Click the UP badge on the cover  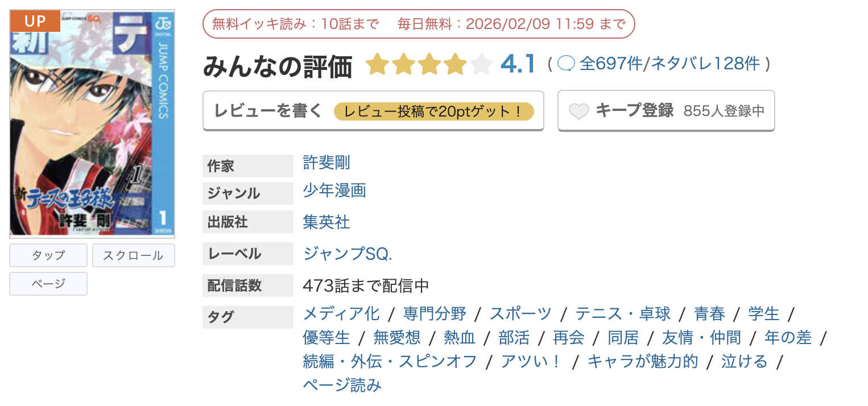pyautogui.click(x=35, y=20)
